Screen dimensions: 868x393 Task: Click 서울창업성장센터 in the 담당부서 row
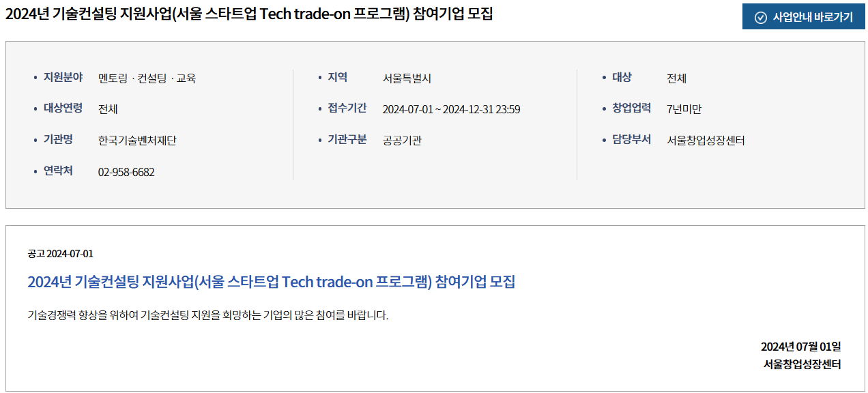pos(706,141)
